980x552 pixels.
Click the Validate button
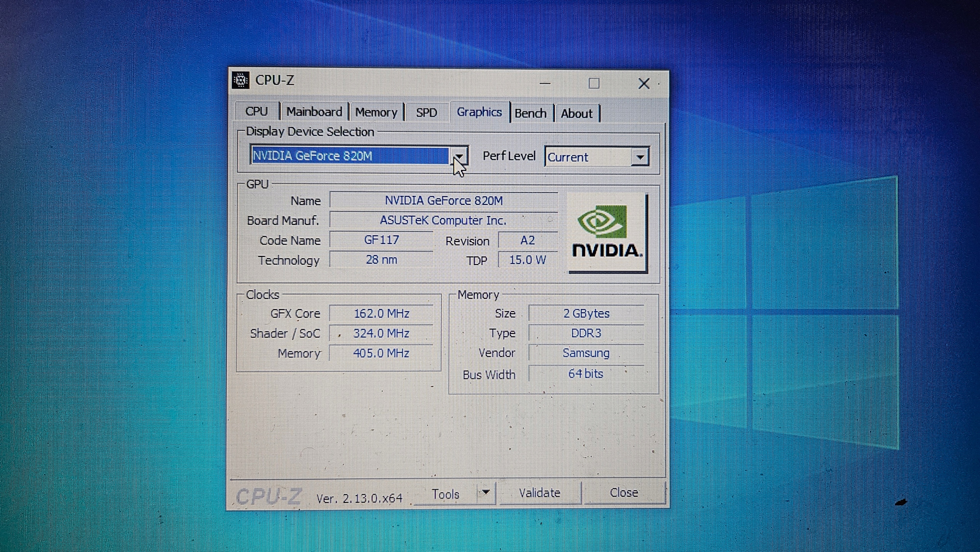pyautogui.click(x=540, y=493)
